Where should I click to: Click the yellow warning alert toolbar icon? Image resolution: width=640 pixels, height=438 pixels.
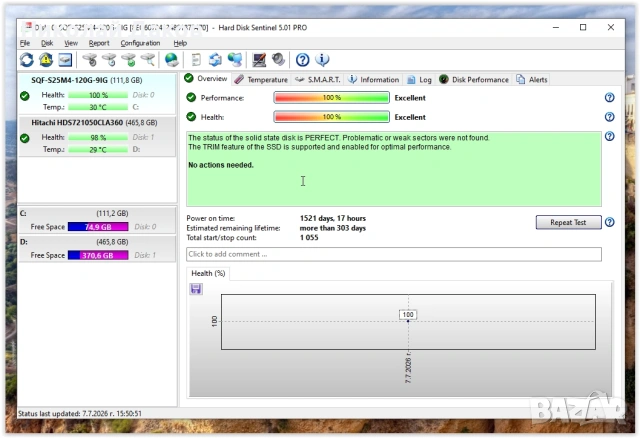[46, 60]
